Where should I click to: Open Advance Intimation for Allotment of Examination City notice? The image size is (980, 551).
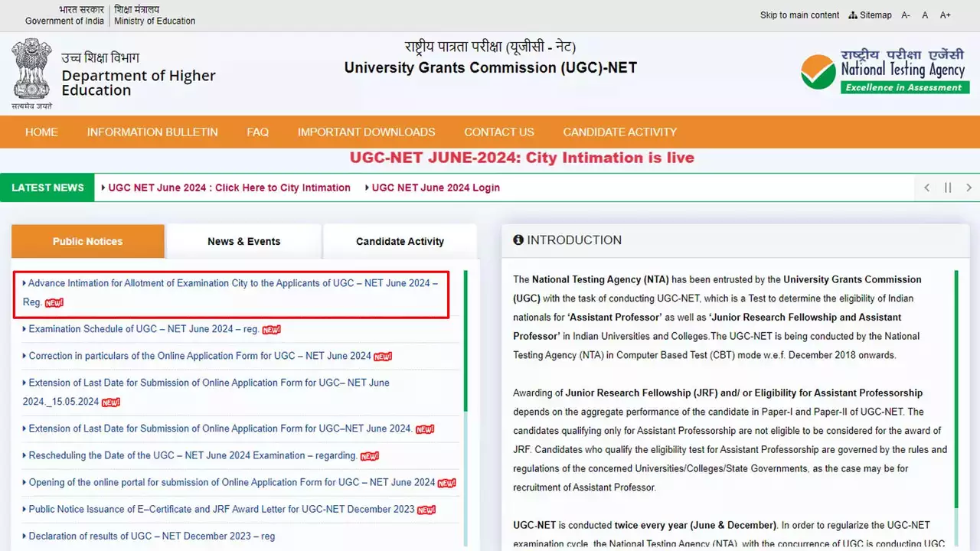click(230, 292)
